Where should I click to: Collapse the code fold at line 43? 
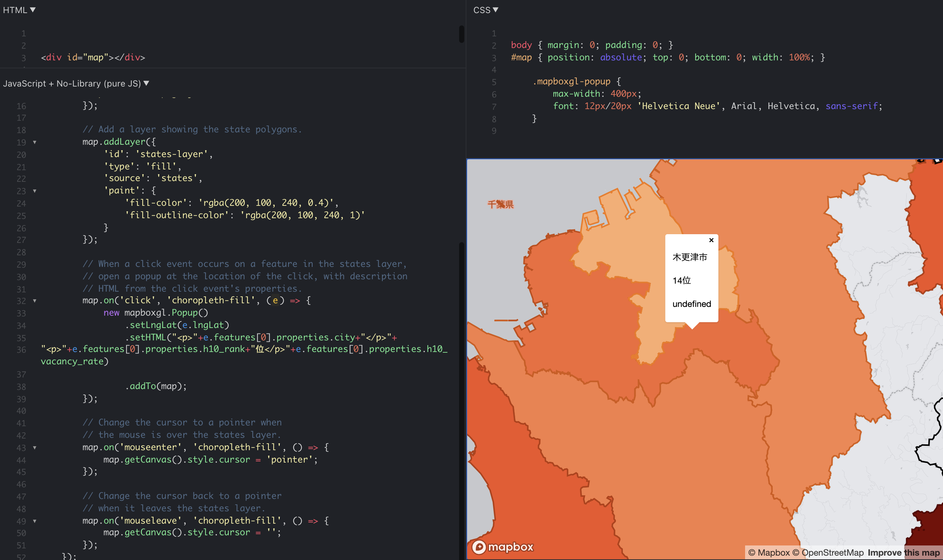[x=34, y=448]
